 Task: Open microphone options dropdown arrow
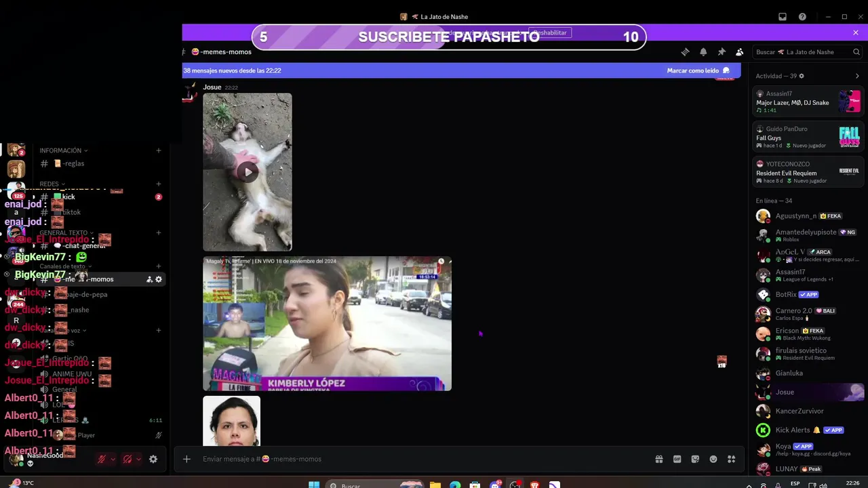(x=113, y=459)
